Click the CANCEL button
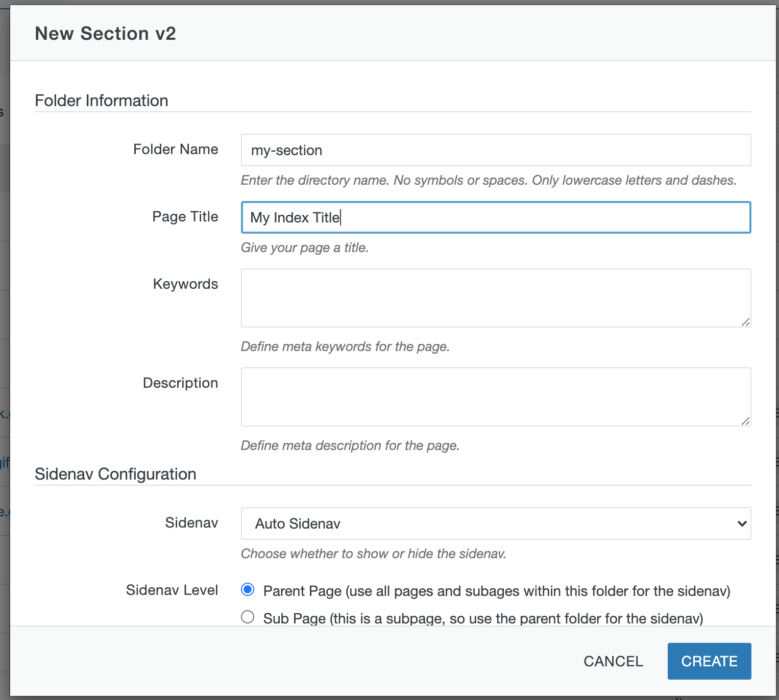Viewport: 779px width, 700px height. pyautogui.click(x=613, y=661)
